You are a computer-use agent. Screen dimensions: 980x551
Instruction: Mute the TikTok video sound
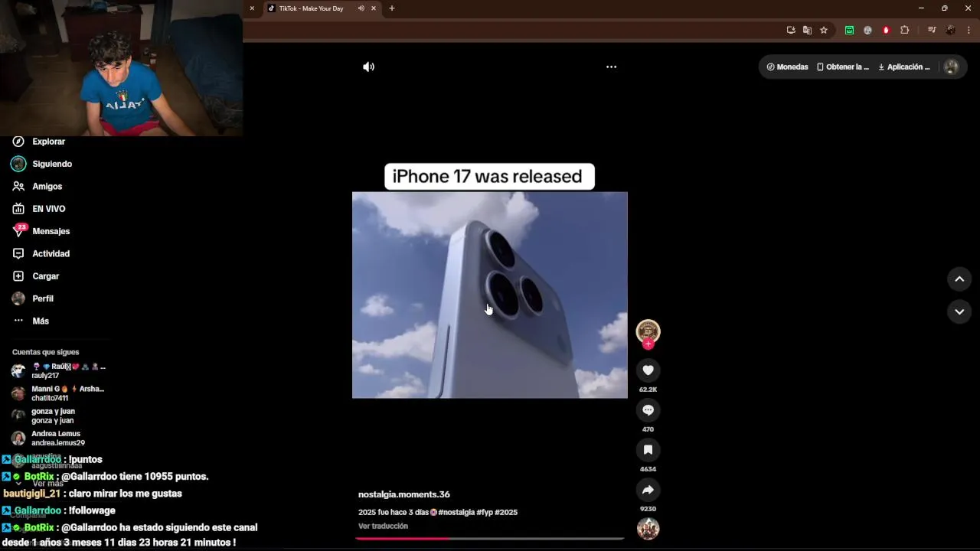(x=368, y=67)
